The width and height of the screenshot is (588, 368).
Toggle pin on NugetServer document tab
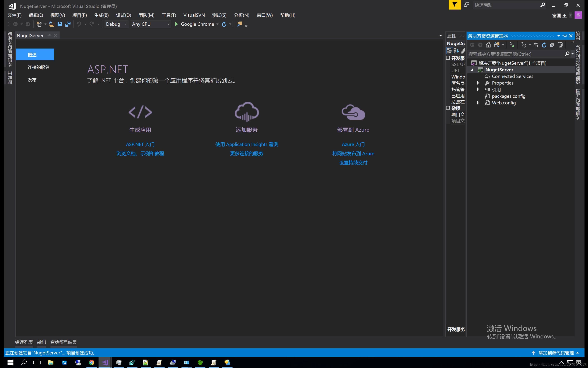point(49,35)
